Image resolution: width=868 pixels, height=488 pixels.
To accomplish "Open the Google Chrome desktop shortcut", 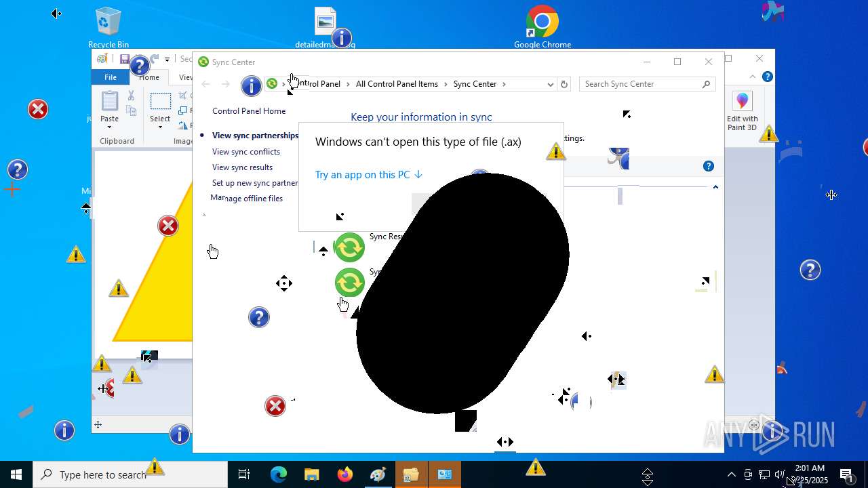I will [542, 27].
